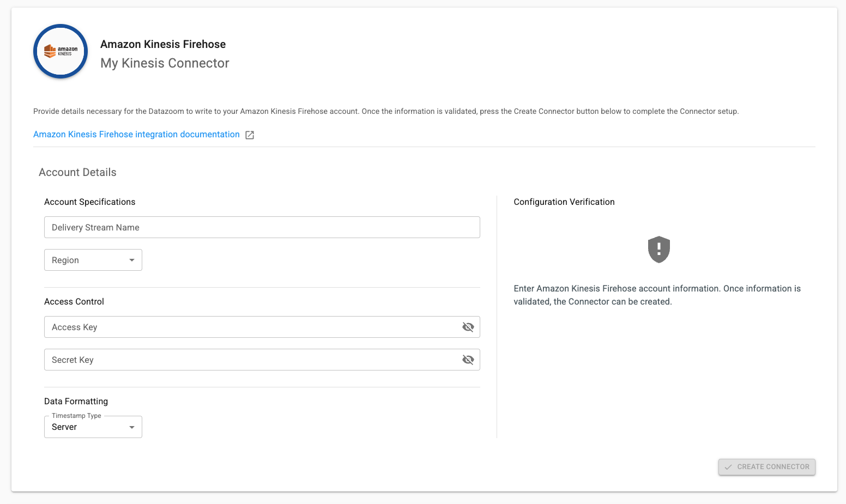Toggle Access Key visibility eye icon

(x=468, y=327)
